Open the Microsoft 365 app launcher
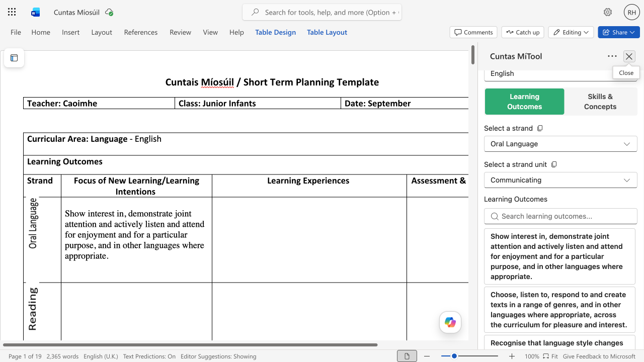 pos(12,12)
